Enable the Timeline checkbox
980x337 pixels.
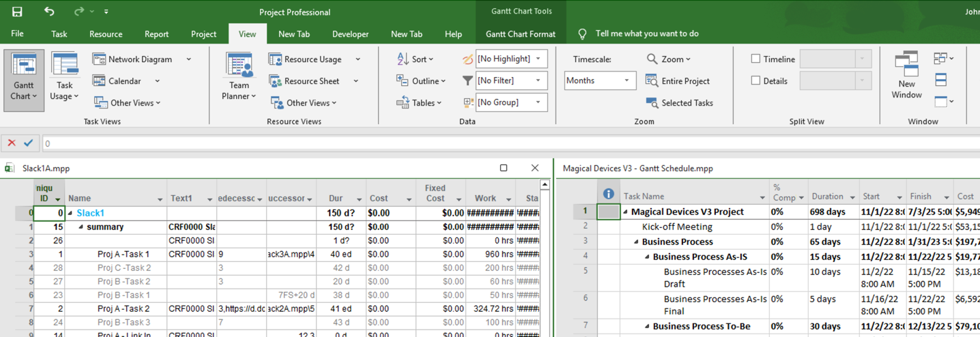click(755, 59)
